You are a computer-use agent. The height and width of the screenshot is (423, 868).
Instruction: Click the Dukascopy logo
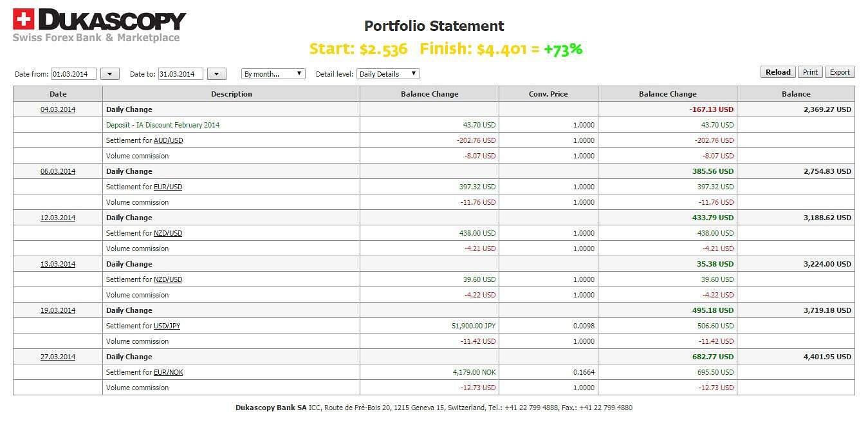pyautogui.click(x=99, y=25)
